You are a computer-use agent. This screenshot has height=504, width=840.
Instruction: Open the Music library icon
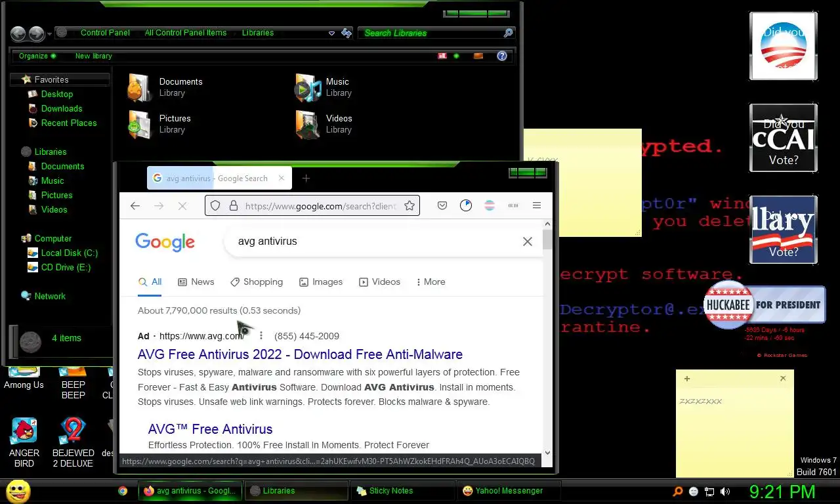308,87
